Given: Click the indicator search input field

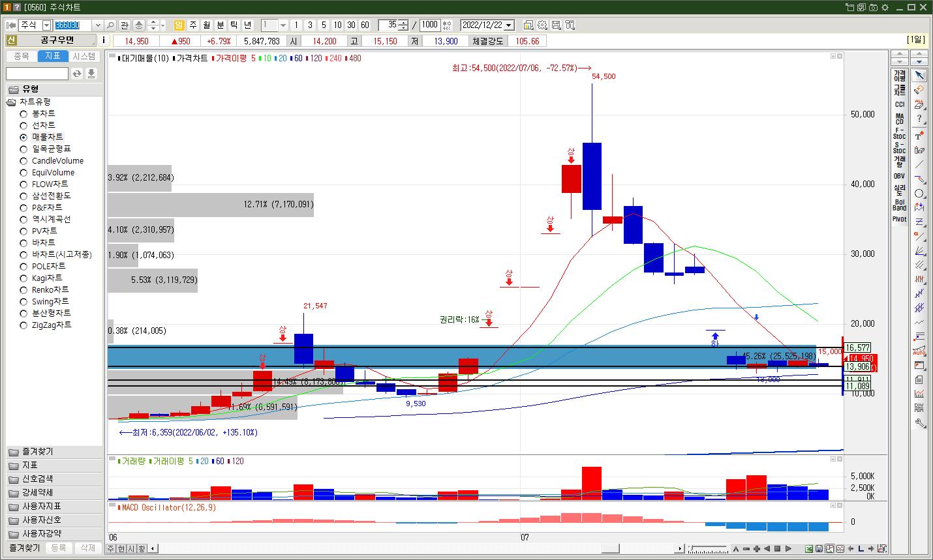Looking at the screenshot, I should coord(37,74).
